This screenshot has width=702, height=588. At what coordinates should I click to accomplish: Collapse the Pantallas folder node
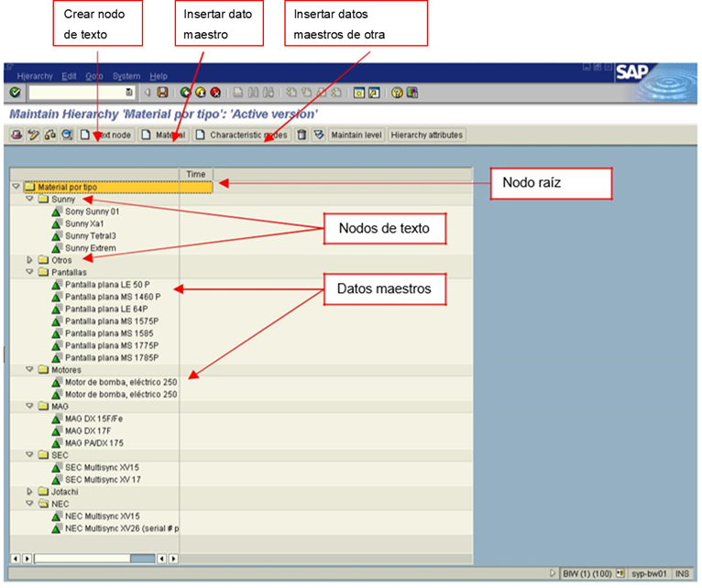(x=29, y=272)
